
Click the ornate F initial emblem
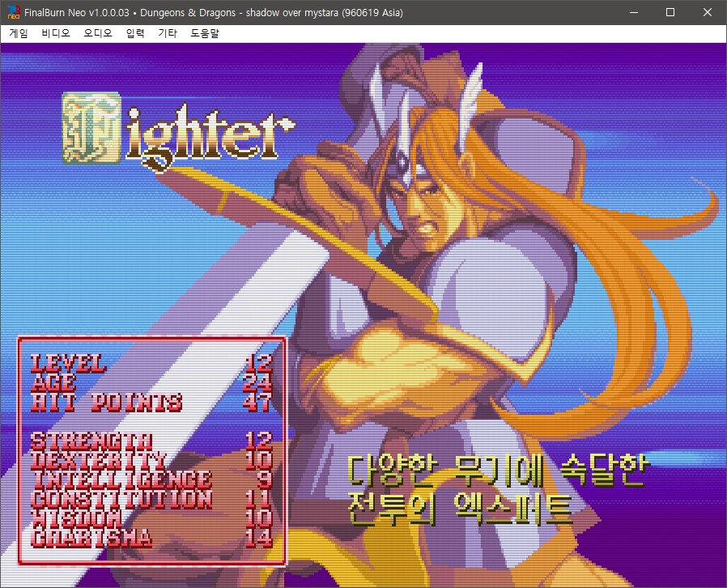pyautogui.click(x=91, y=128)
